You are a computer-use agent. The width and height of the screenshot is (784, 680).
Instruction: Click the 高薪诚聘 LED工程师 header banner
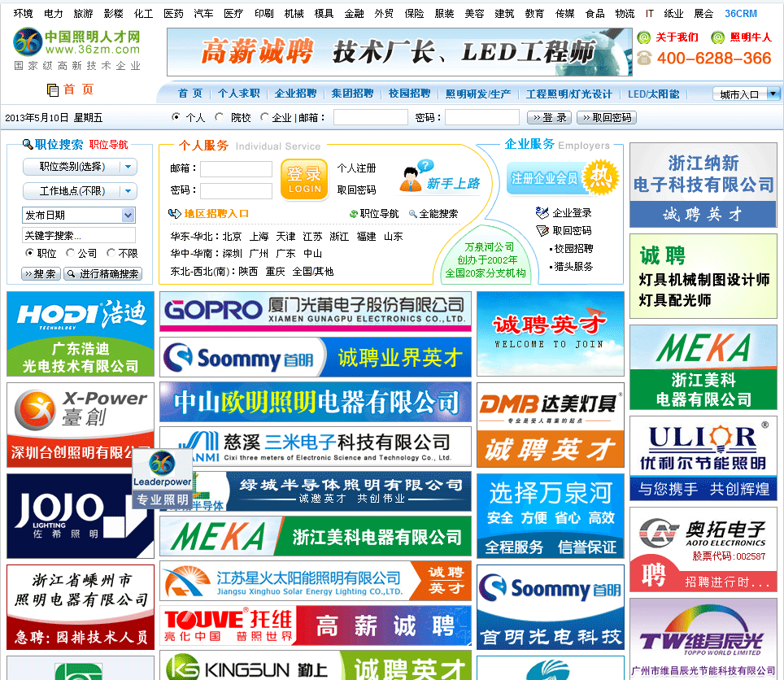[x=399, y=52]
